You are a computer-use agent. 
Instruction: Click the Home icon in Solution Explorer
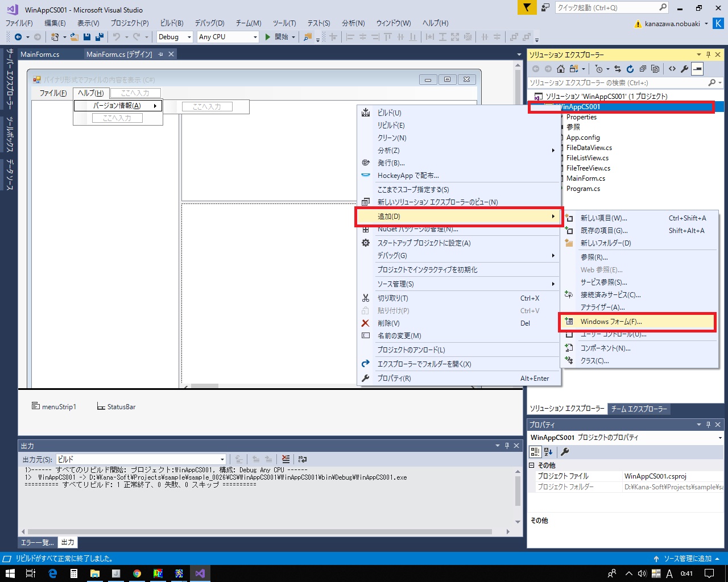coord(561,69)
